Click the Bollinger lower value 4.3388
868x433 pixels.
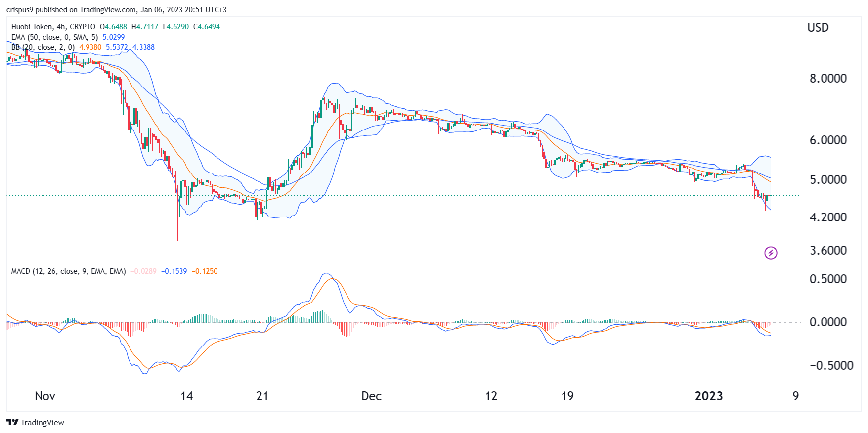[x=143, y=47]
